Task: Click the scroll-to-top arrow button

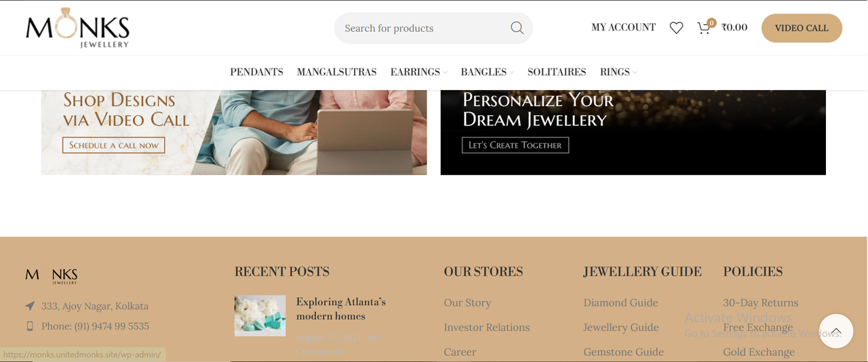Action: 835,331
